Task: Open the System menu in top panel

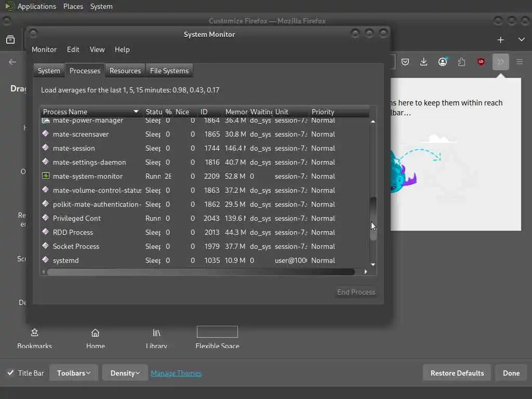Action: 101,6
